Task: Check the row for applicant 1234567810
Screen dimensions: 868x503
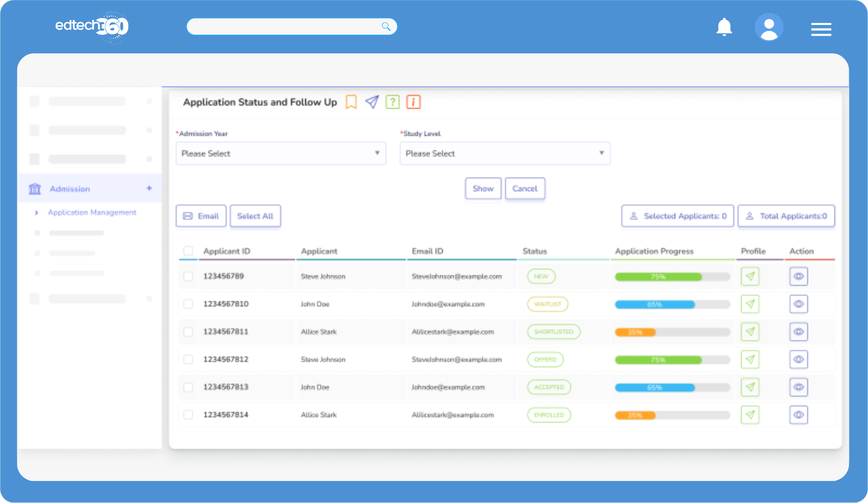Action: pyautogui.click(x=188, y=304)
